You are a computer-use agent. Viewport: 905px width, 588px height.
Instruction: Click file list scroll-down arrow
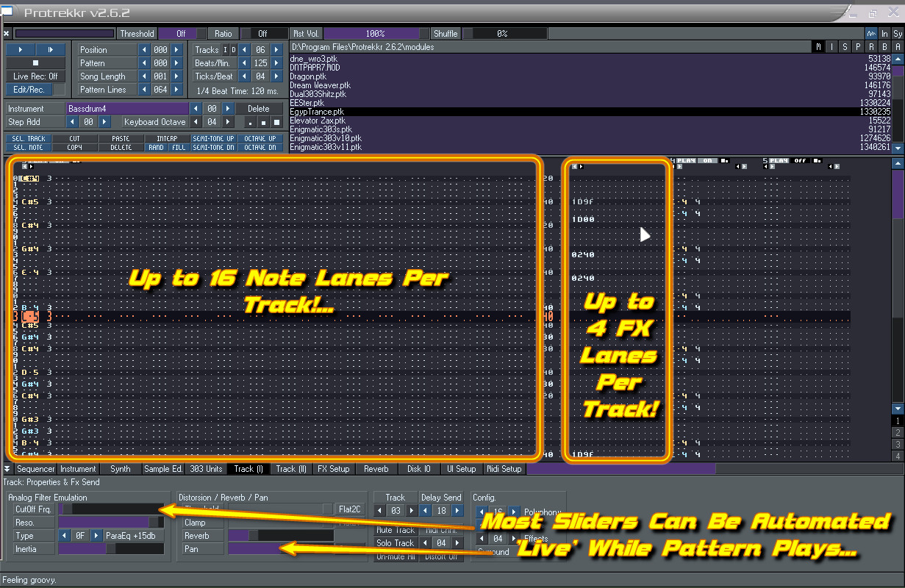(x=898, y=147)
